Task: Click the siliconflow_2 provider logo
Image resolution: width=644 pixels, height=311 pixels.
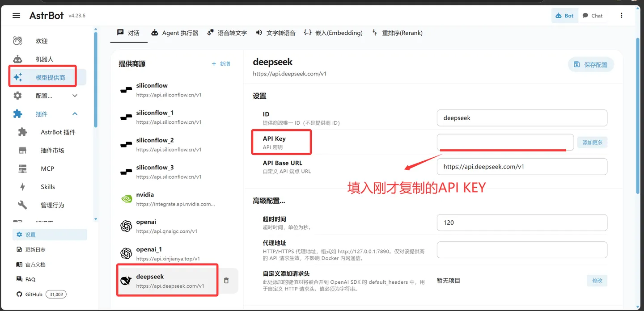Action: click(126, 144)
